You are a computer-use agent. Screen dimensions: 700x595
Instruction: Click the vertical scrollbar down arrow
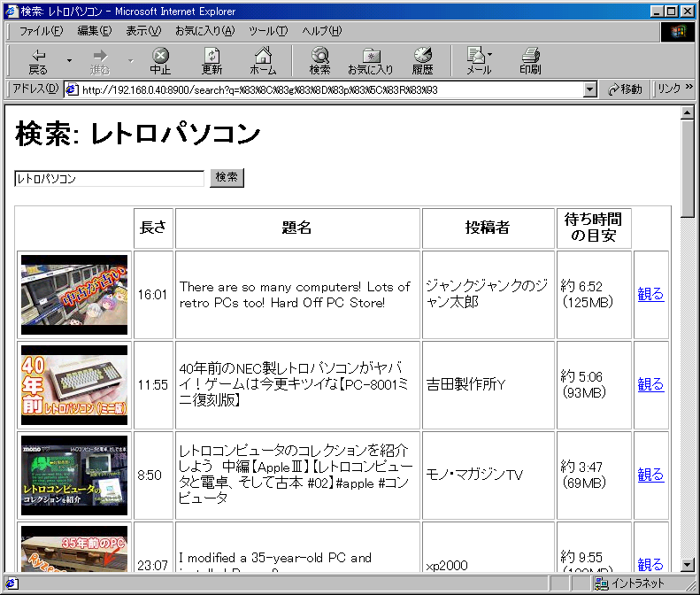click(x=688, y=565)
